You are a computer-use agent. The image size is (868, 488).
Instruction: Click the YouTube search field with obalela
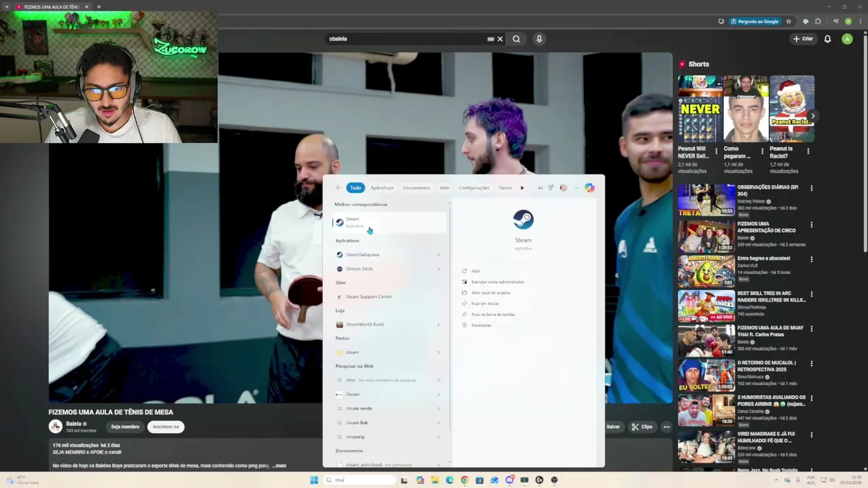(x=406, y=39)
